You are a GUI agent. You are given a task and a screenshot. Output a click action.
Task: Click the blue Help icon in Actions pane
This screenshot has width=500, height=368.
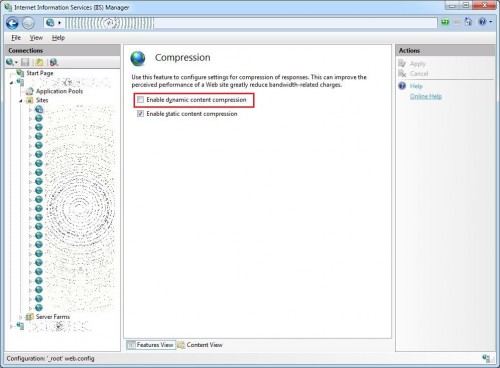402,86
